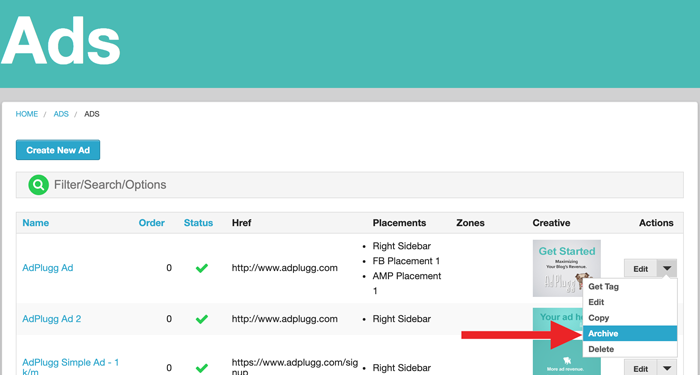This screenshot has width=700, height=375.
Task: Open the AdPlugg Ad 2 name link
Action: point(52,319)
